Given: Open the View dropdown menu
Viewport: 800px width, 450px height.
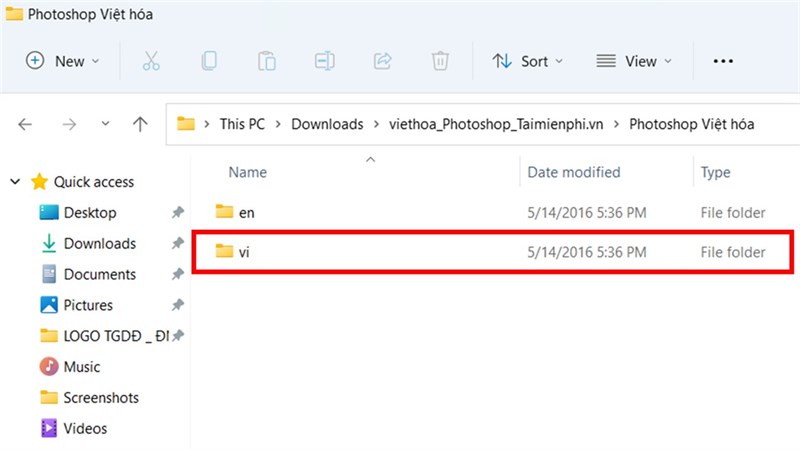Looking at the screenshot, I should click(634, 61).
